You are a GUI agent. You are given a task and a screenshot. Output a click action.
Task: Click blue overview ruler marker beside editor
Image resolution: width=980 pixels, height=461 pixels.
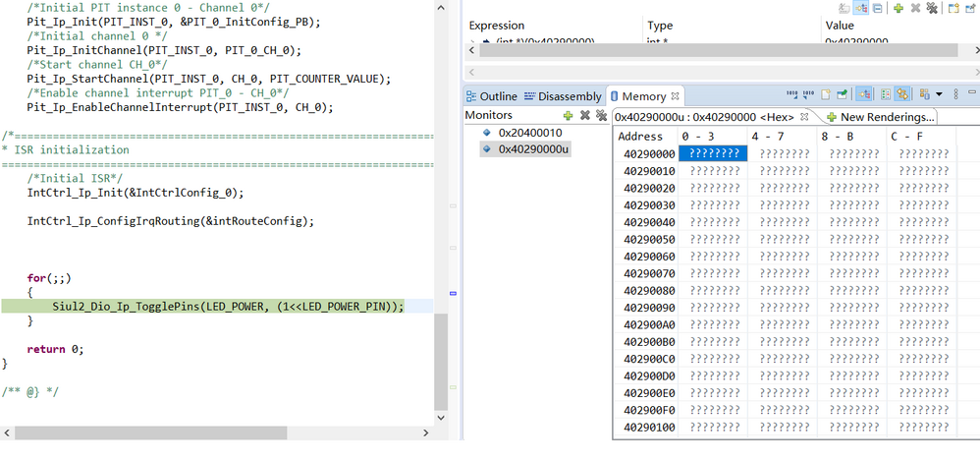pyautogui.click(x=454, y=293)
